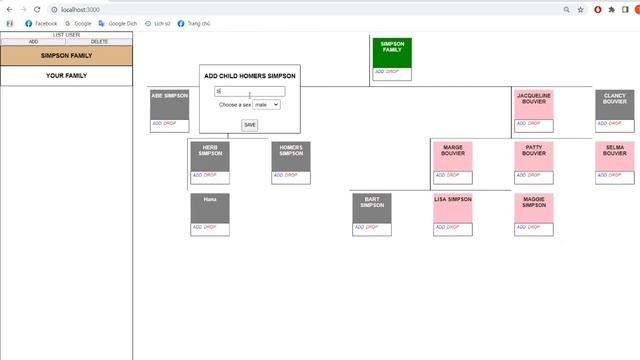Click DROP under CLANCY BOUVIER

(x=615, y=123)
